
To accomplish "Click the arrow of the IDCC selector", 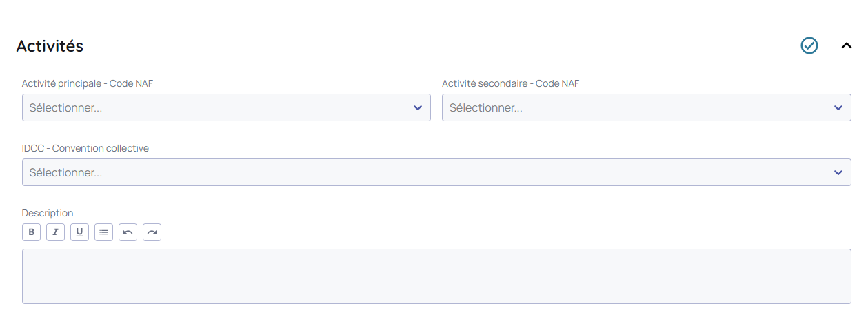I will click(838, 172).
